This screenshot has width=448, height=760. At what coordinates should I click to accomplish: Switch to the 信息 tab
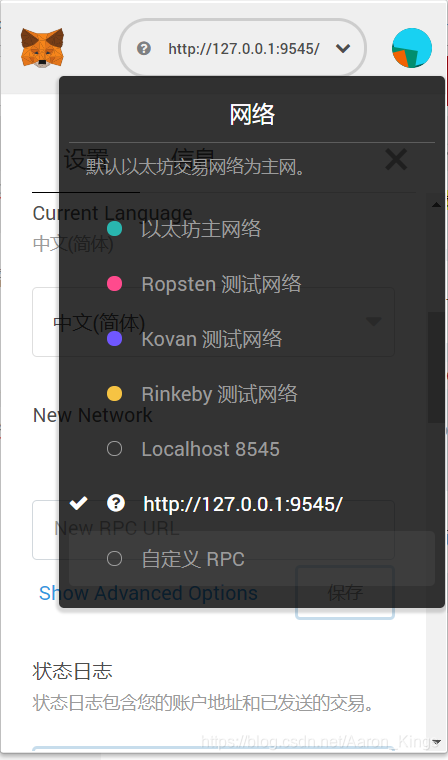point(193,158)
